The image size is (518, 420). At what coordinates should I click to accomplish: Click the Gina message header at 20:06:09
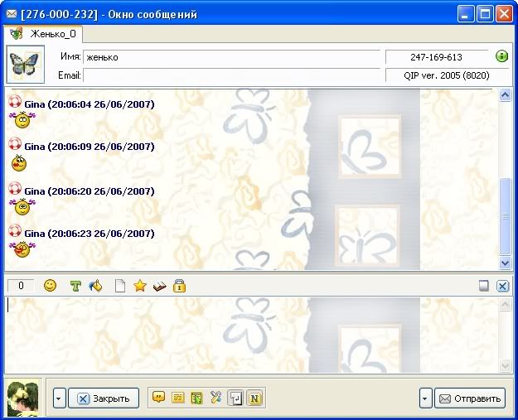pos(90,147)
